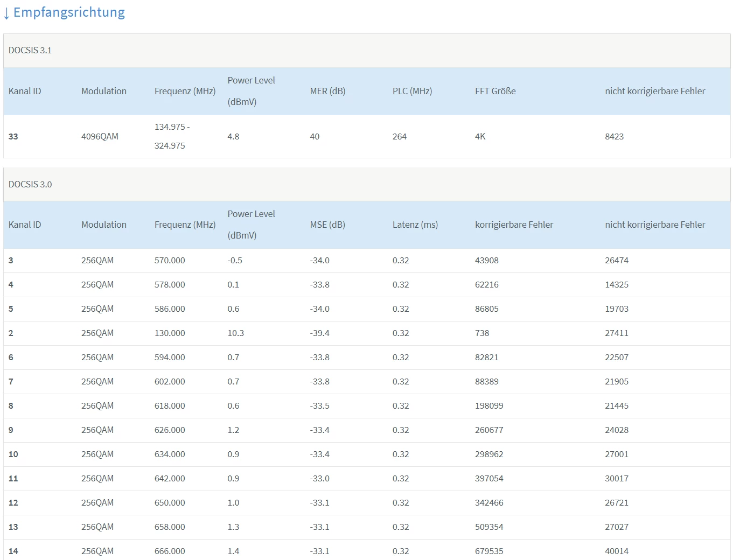Collapse the Empfangsrichtung section heading

point(69,12)
